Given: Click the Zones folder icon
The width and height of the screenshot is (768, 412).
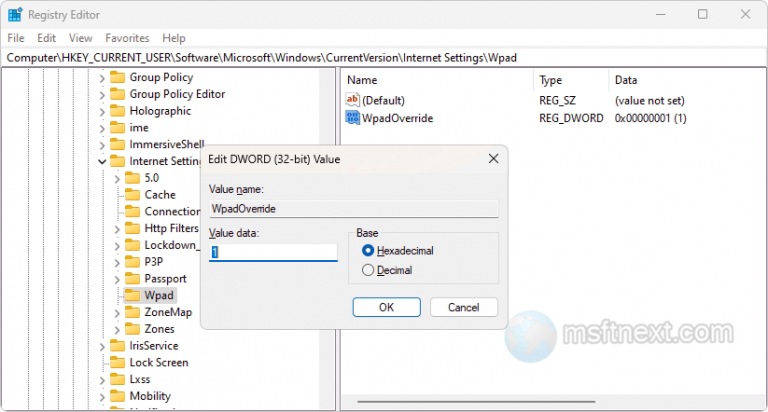Looking at the screenshot, I should tap(133, 328).
